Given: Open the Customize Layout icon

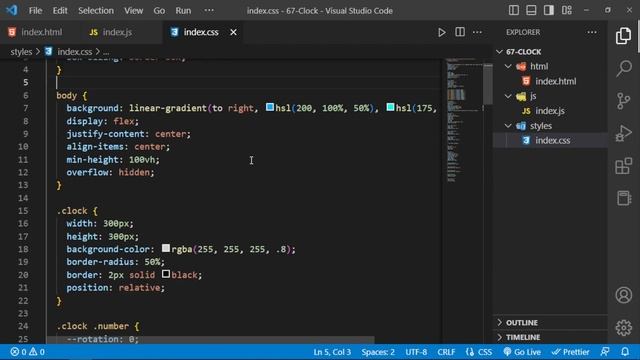Looking at the screenshot, I should 567,10.
